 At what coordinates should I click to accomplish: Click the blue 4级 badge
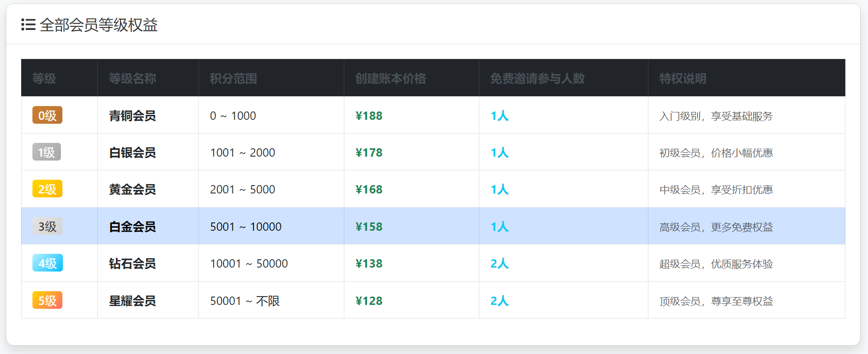coord(48,263)
